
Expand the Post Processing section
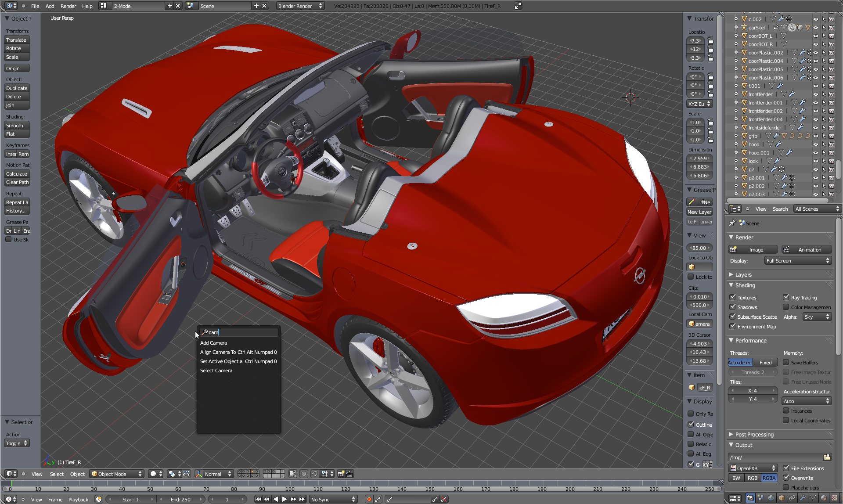coord(752,434)
